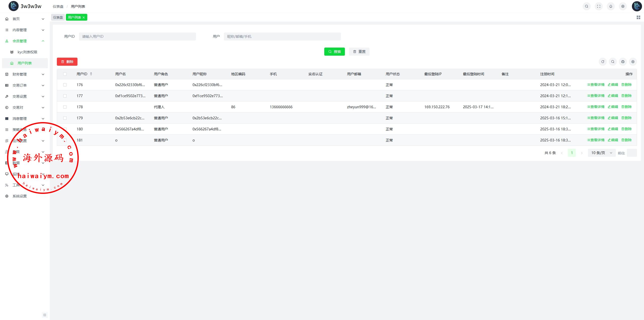Tick the checkbox for user 178
This screenshot has height=320, width=644.
pyautogui.click(x=65, y=107)
